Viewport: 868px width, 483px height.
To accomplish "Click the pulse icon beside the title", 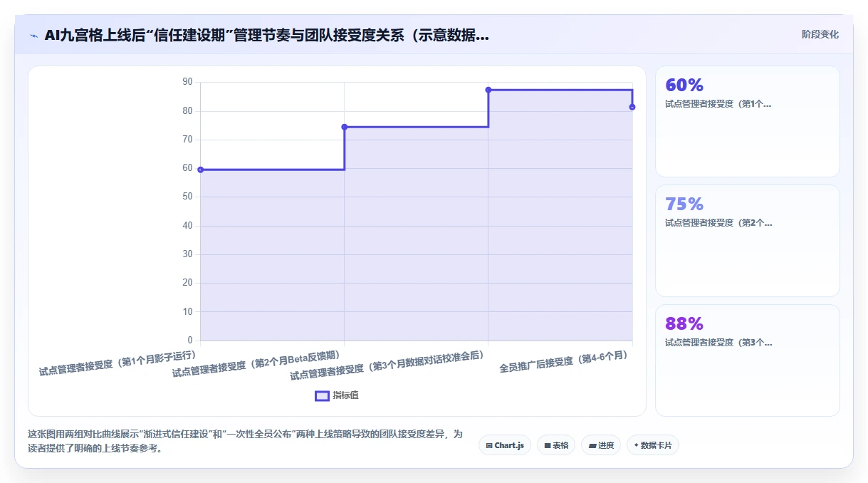I will (33, 35).
